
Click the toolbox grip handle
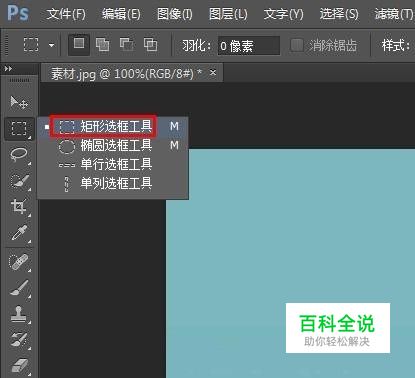(19, 81)
